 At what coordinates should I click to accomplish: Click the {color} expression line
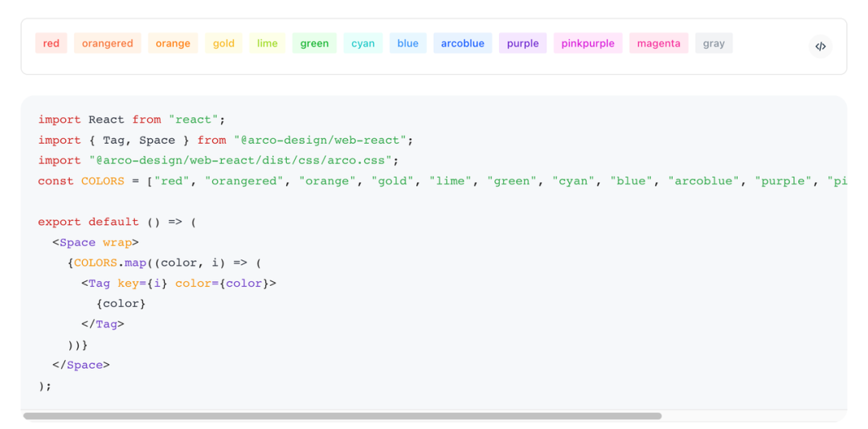click(x=121, y=304)
